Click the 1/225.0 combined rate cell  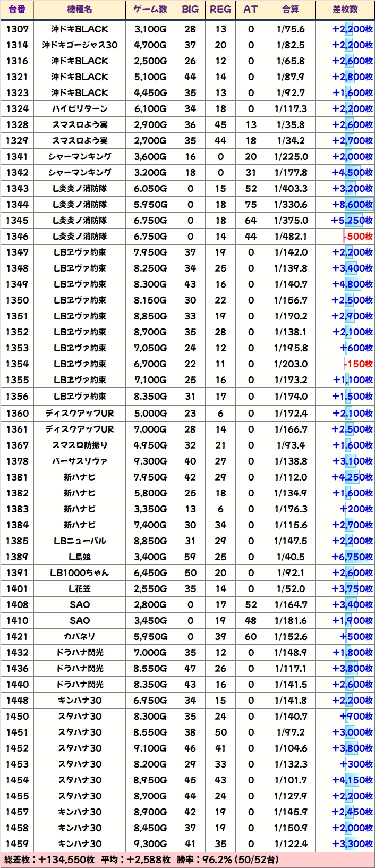pos(291,156)
